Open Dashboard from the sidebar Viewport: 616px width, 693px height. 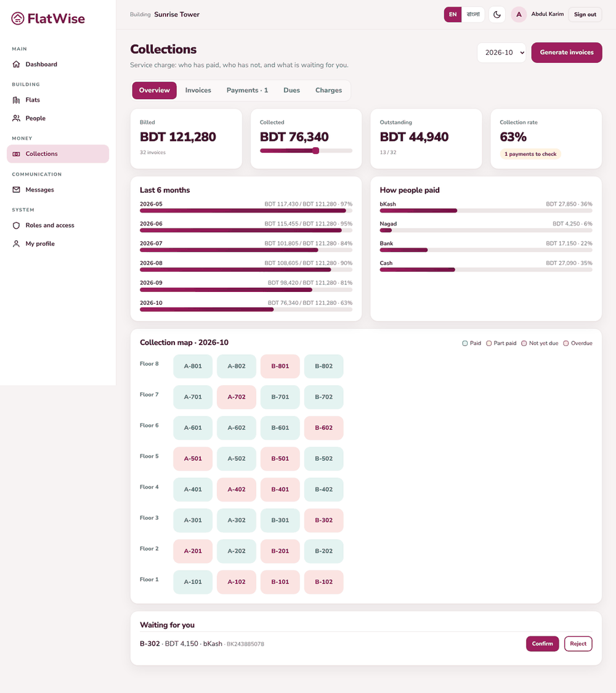[x=58, y=64]
